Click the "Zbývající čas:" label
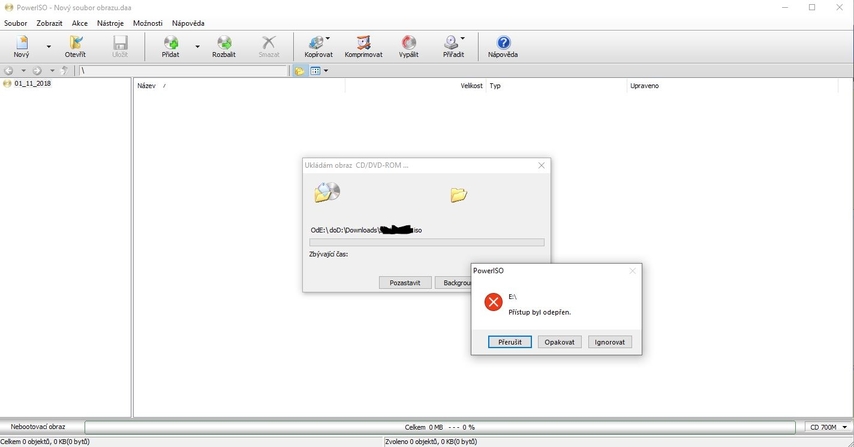This screenshot has width=854, height=447. tap(328, 254)
